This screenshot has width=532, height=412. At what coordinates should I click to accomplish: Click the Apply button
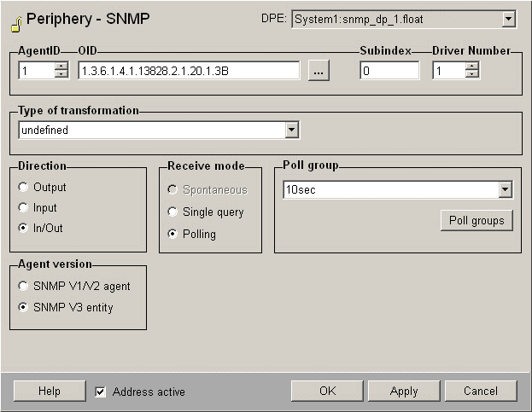[x=404, y=391]
